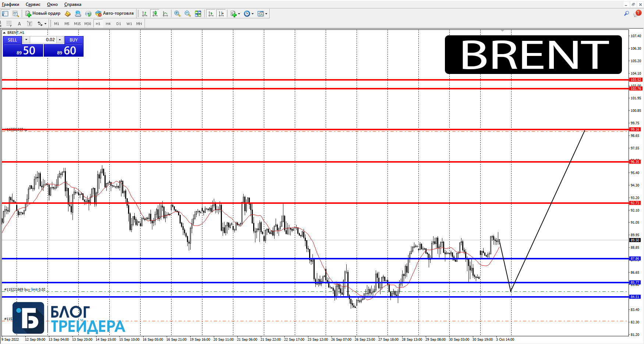The image size is (644, 344).
Task: Select the Fibonacci retracement drawing tool
Action: coord(9,24)
